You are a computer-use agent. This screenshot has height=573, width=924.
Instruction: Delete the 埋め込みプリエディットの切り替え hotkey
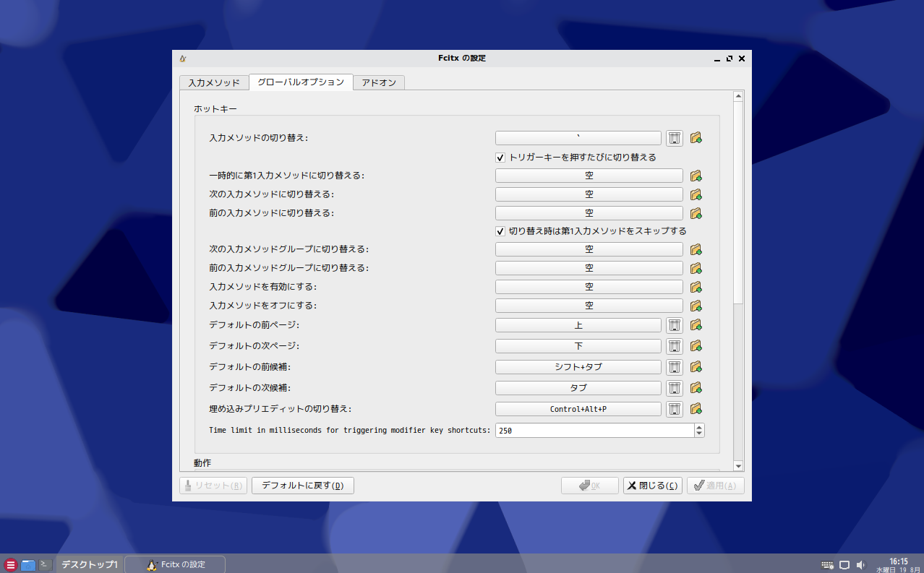tap(674, 409)
